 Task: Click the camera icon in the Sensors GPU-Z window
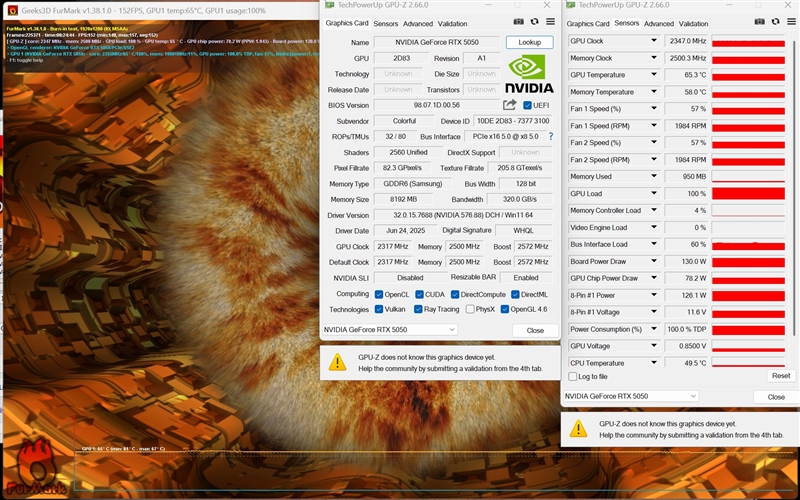click(759, 21)
